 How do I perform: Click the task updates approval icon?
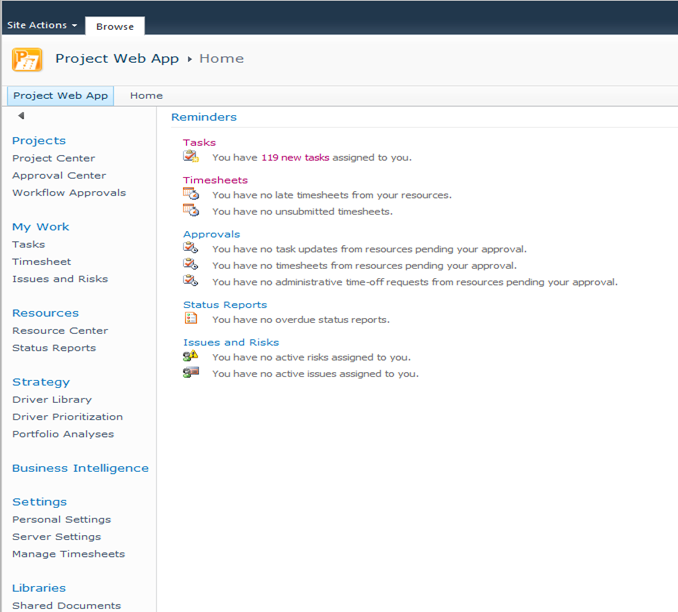click(190, 249)
